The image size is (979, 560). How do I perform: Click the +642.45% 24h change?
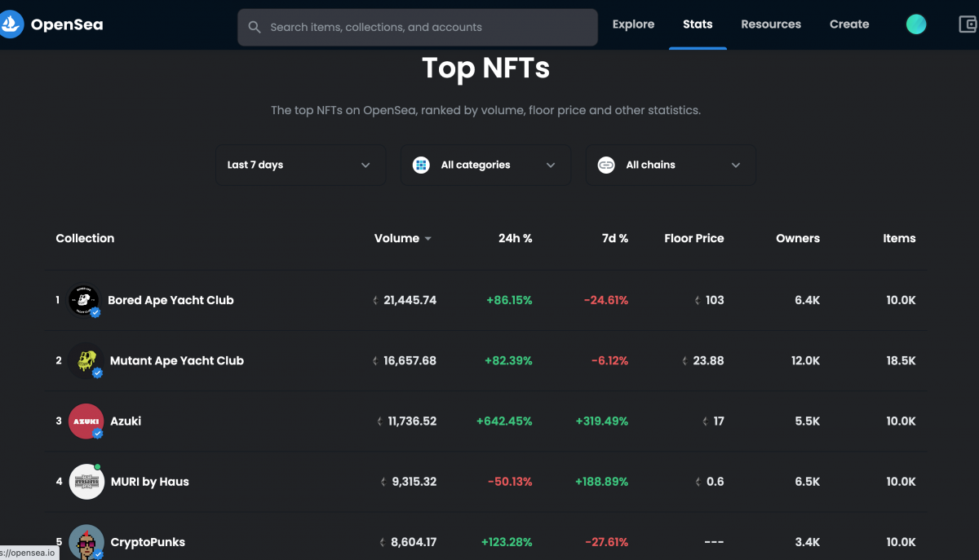point(504,421)
